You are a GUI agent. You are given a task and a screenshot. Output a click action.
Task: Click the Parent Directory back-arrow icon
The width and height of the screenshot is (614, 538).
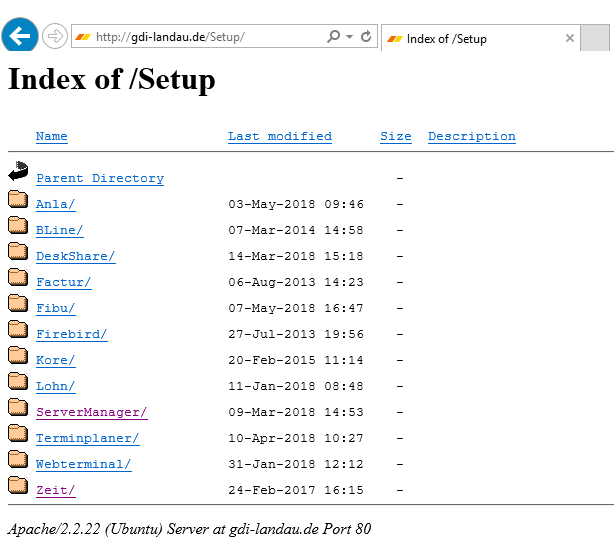(18, 172)
